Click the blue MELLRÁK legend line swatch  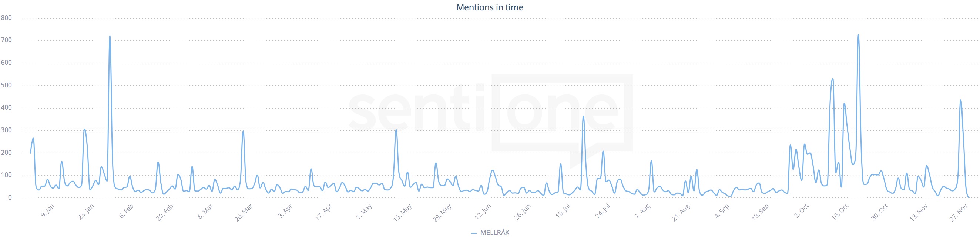(x=474, y=233)
